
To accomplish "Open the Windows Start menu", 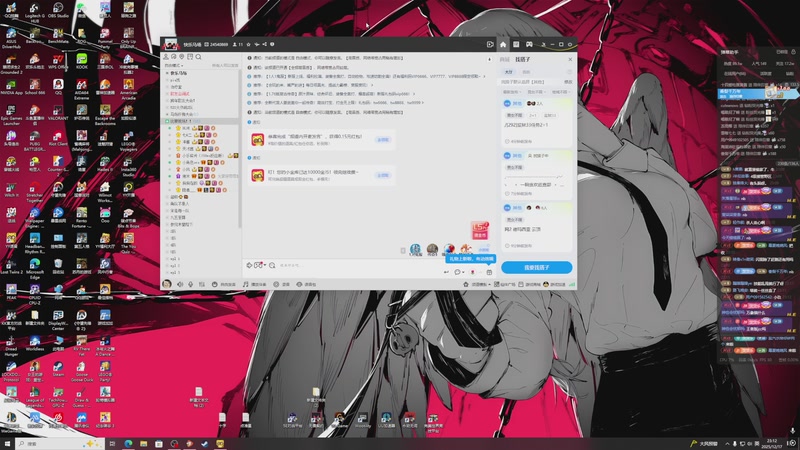I will (7, 444).
